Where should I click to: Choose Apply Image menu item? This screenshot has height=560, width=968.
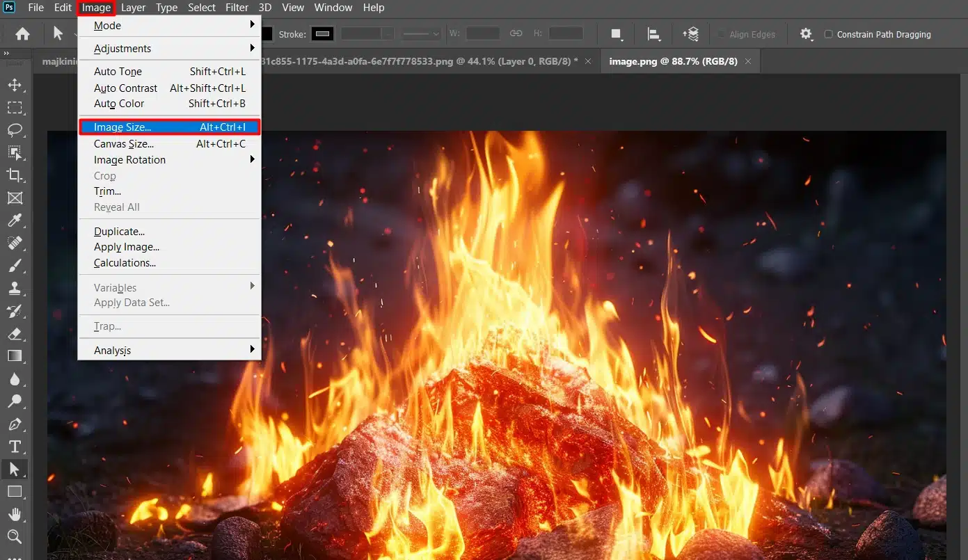pos(169,247)
